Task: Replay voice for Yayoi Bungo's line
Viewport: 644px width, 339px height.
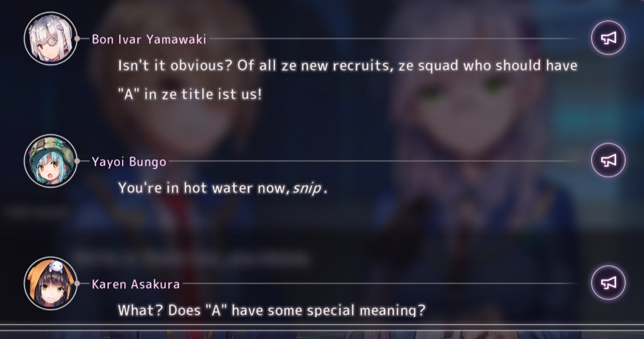Action: click(609, 160)
